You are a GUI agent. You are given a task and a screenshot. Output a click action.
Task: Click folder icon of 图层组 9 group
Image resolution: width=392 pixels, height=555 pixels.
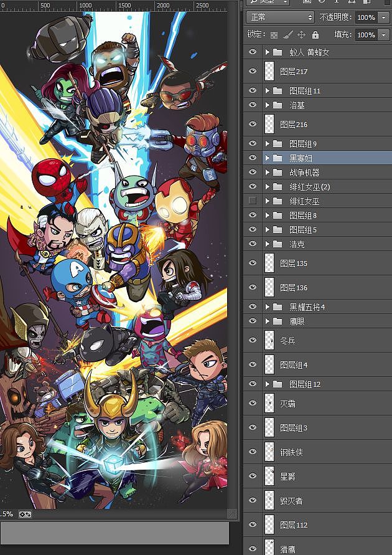coord(278,143)
